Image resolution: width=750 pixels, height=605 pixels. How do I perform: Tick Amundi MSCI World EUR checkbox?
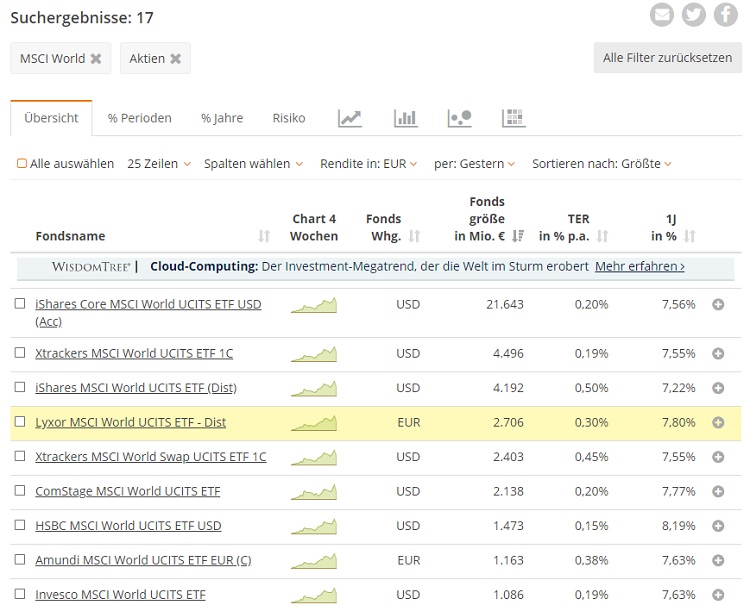click(20, 559)
